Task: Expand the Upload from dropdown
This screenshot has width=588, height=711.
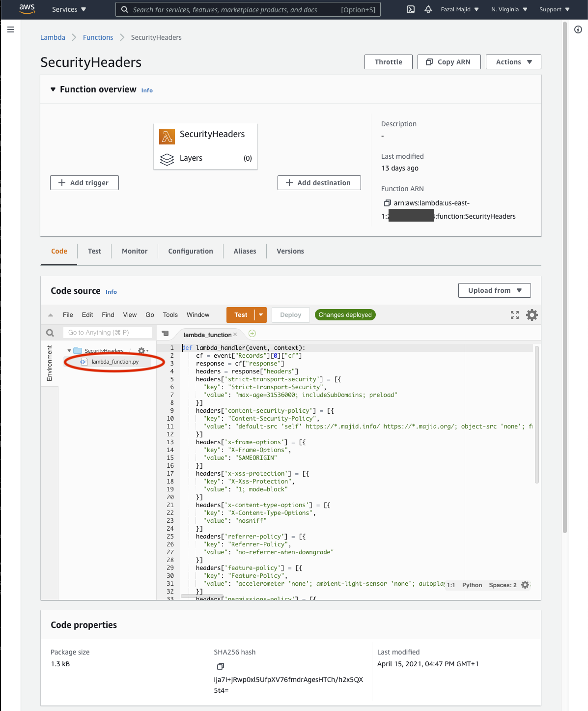Action: (494, 290)
